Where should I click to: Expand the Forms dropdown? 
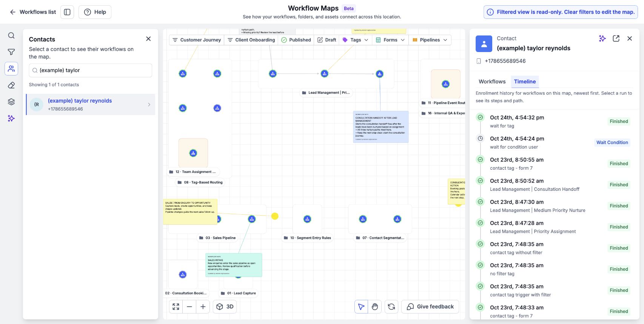pyautogui.click(x=390, y=40)
